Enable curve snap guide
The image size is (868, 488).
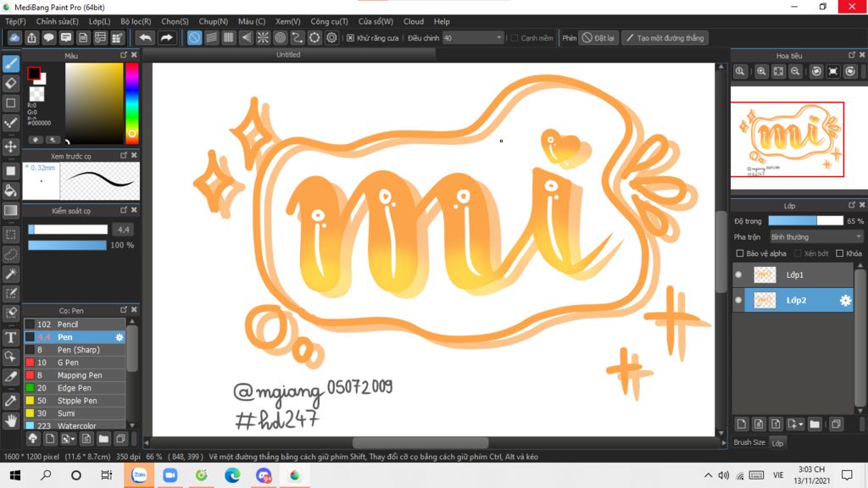(298, 37)
